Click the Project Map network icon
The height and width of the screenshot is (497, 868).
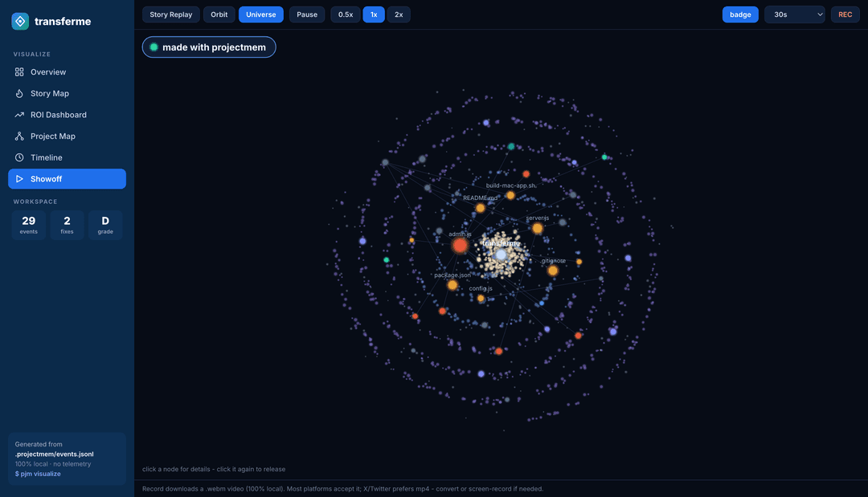click(x=19, y=136)
